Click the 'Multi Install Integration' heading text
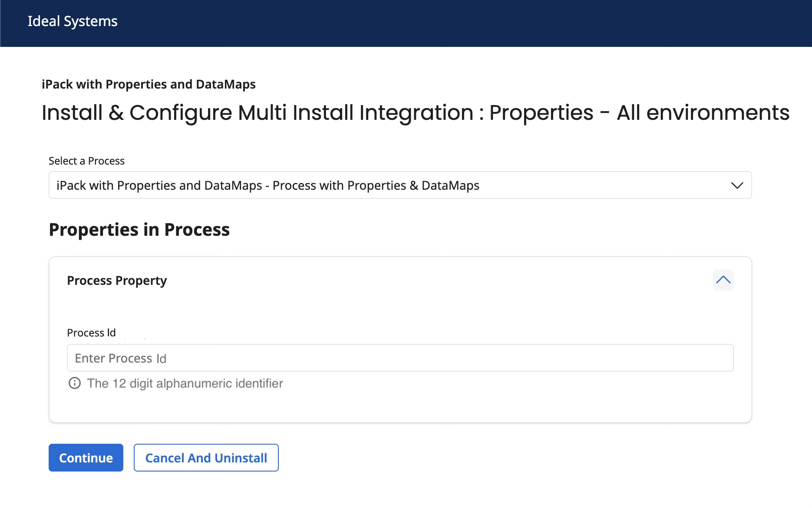Image resolution: width=812 pixels, height=508 pixels. click(x=355, y=113)
